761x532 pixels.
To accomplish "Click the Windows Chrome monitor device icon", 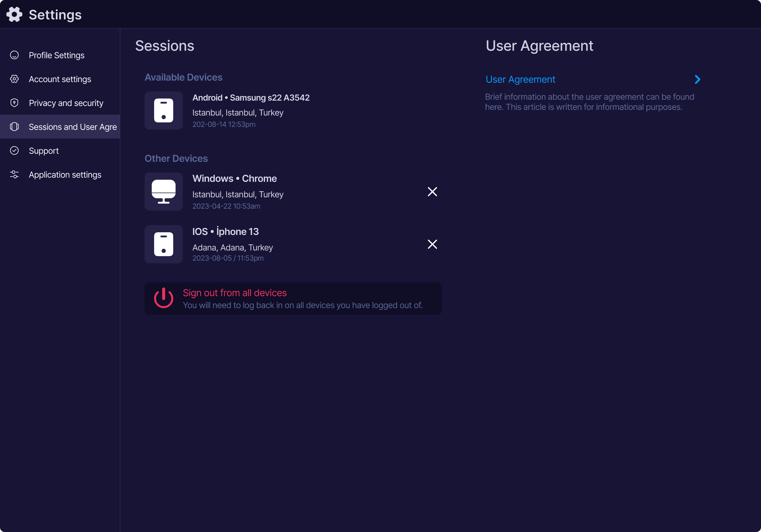I will pyautogui.click(x=163, y=191).
